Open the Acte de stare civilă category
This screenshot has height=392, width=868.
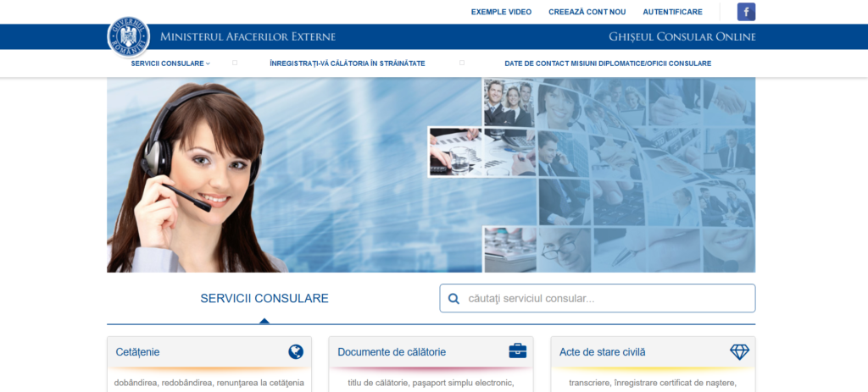pyautogui.click(x=602, y=352)
